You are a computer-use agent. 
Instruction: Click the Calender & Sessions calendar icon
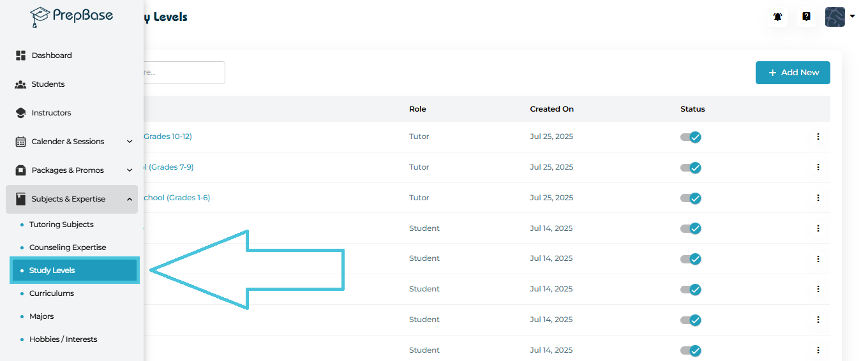(x=20, y=142)
